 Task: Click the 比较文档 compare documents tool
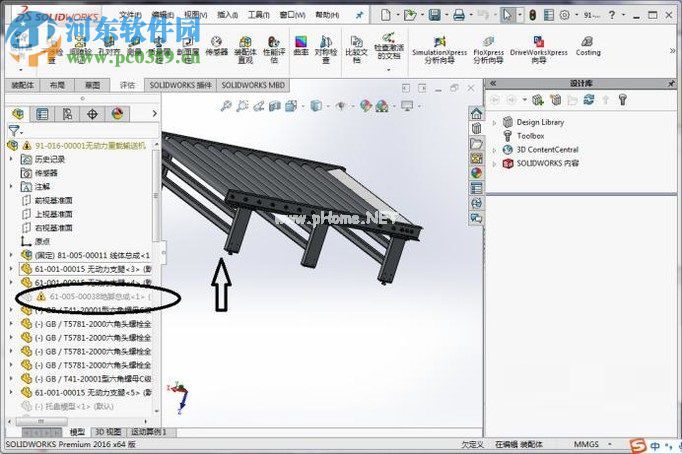pos(357,50)
